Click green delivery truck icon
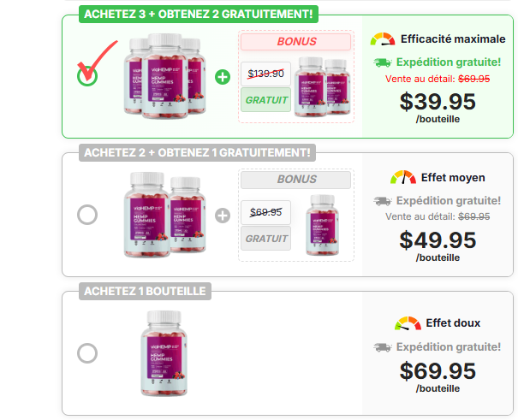Screen dimensions: 518x420 click(383, 62)
